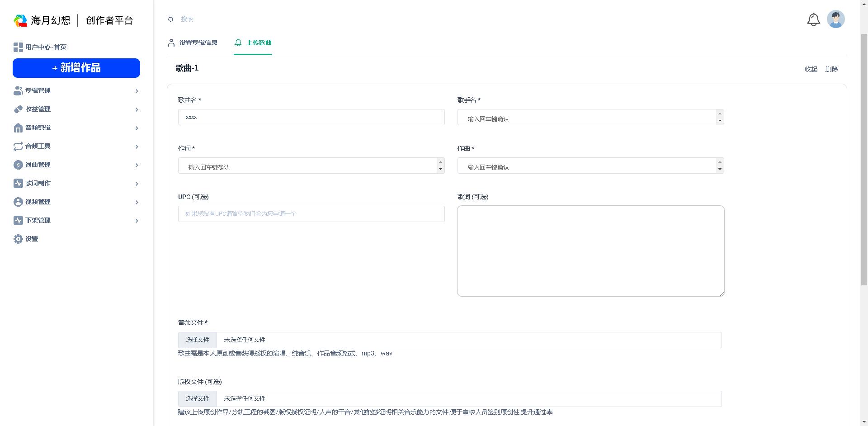868x426 pixels.
Task: Click the 音频工具 loop icon
Action: coord(18,147)
